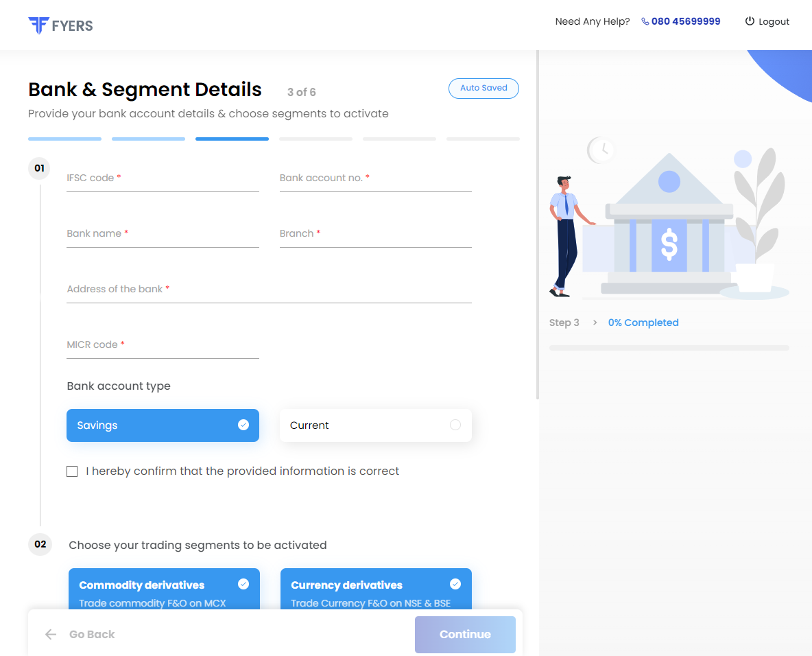Image resolution: width=812 pixels, height=656 pixels.
Task: Focus the Address of the bank field
Action: (270, 289)
